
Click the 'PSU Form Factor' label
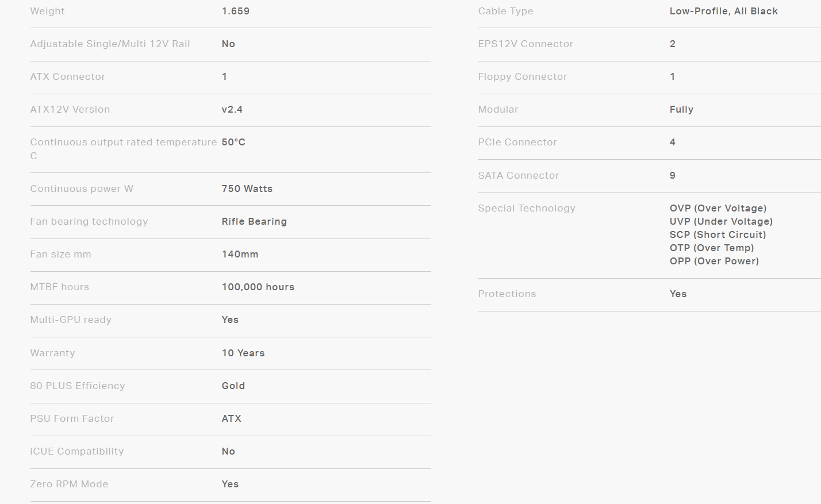point(72,418)
